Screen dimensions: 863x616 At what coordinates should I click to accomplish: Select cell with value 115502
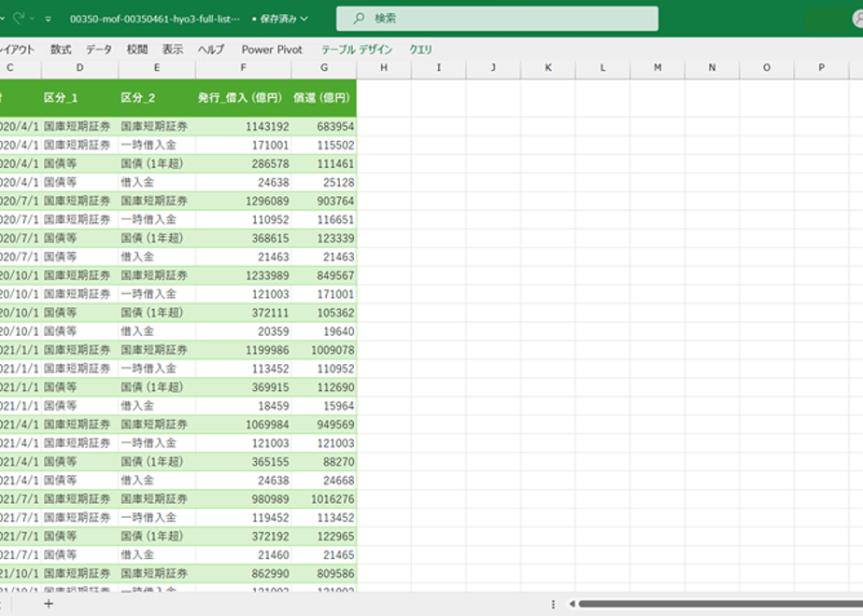click(324, 146)
